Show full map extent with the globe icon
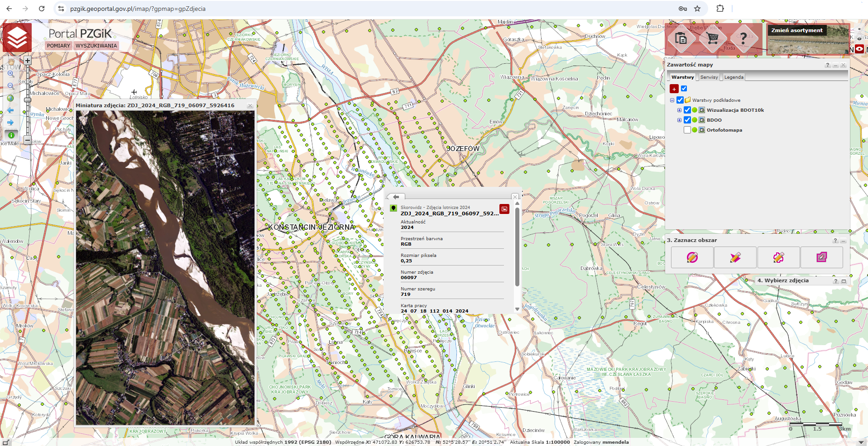The image size is (868, 446). 11,98
